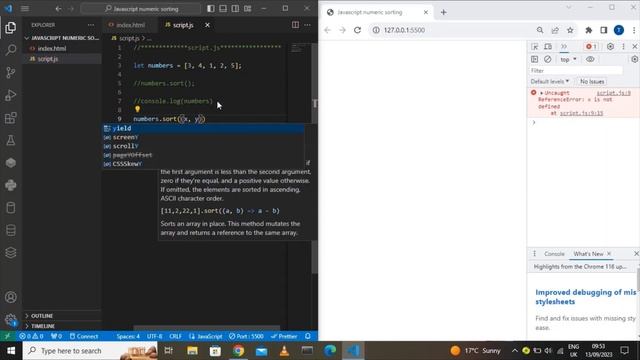This screenshot has height=360, width=640.
Task: Collapse the JAVASCRIPT NUMERIC SORTING folder section
Action: (x=62, y=38)
